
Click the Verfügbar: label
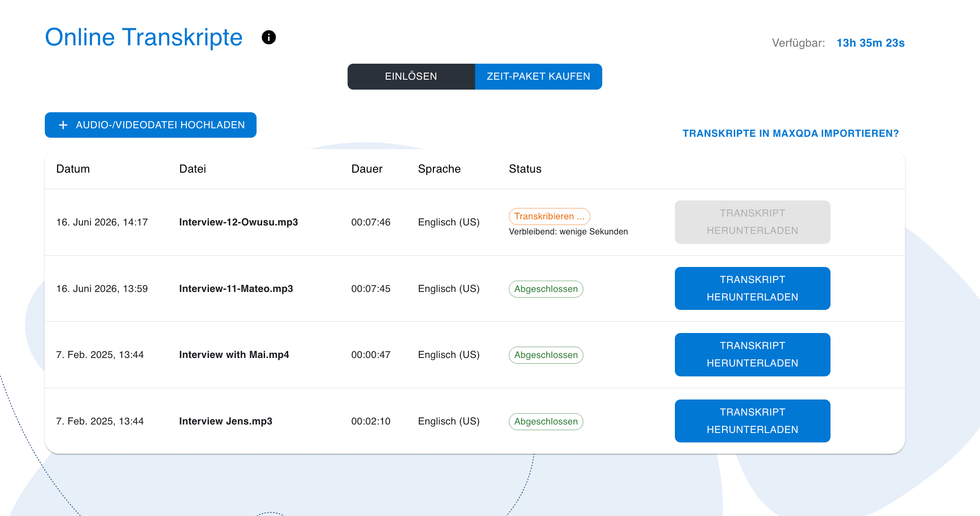coord(798,43)
